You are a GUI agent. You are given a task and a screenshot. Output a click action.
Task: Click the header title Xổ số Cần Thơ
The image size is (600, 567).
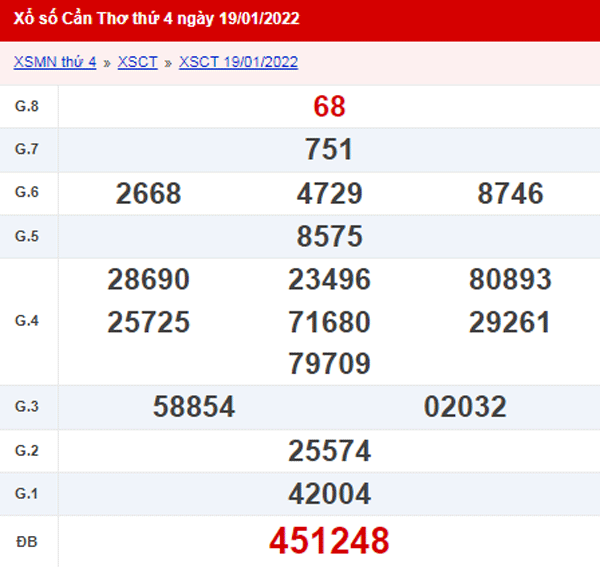click(156, 19)
